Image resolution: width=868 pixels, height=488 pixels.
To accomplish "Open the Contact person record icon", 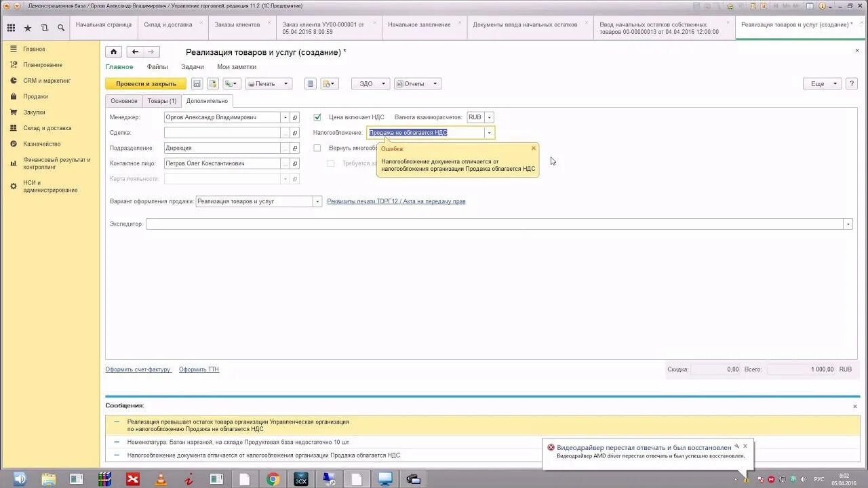I will (x=295, y=163).
